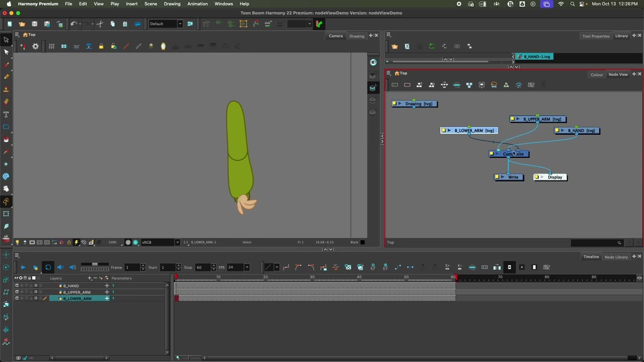Open the Drawing menu
The image size is (644, 362).
pos(172,4)
